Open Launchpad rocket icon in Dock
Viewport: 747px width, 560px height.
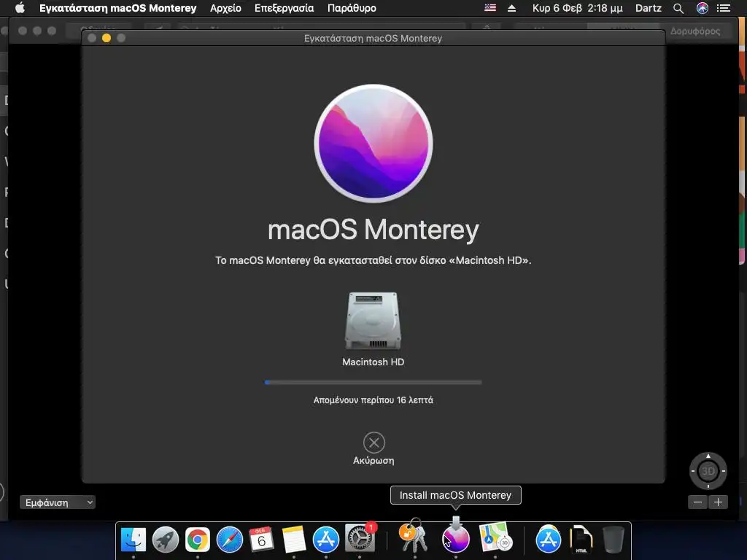pos(166,540)
